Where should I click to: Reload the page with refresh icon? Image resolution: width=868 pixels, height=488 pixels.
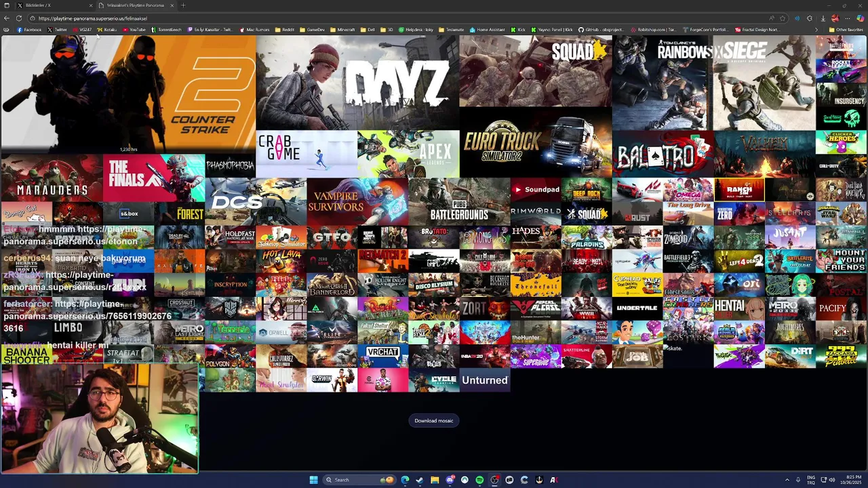(x=19, y=18)
